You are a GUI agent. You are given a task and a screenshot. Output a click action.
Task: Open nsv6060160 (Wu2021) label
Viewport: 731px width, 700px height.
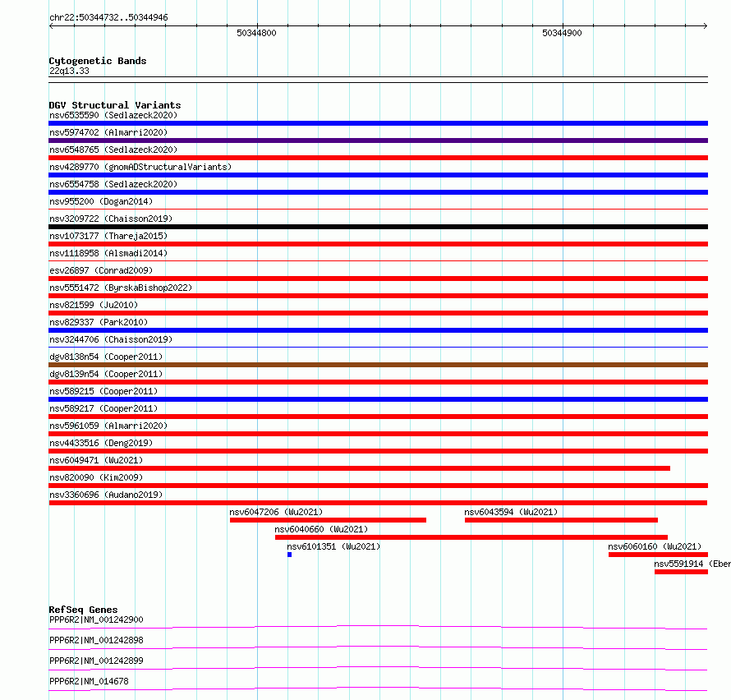tap(655, 546)
